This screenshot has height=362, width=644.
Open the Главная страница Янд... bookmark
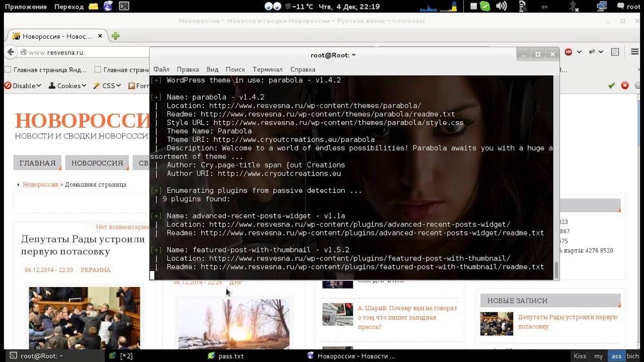pyautogui.click(x=45, y=70)
